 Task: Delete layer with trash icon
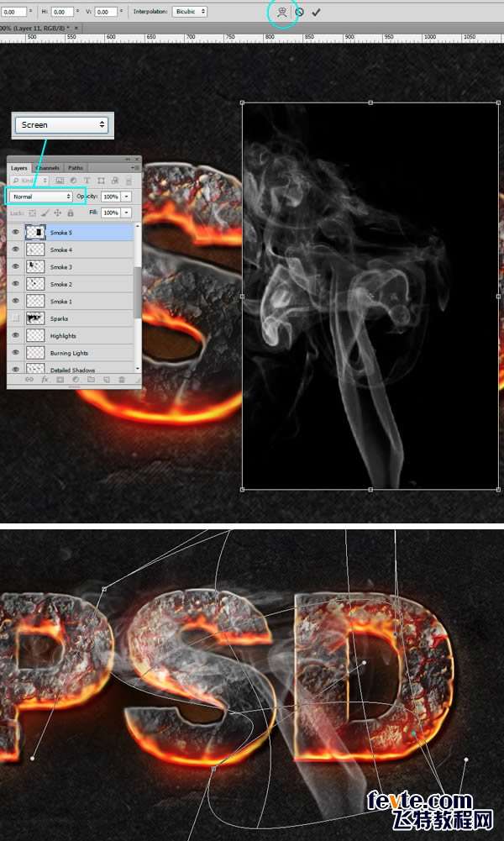[x=122, y=379]
